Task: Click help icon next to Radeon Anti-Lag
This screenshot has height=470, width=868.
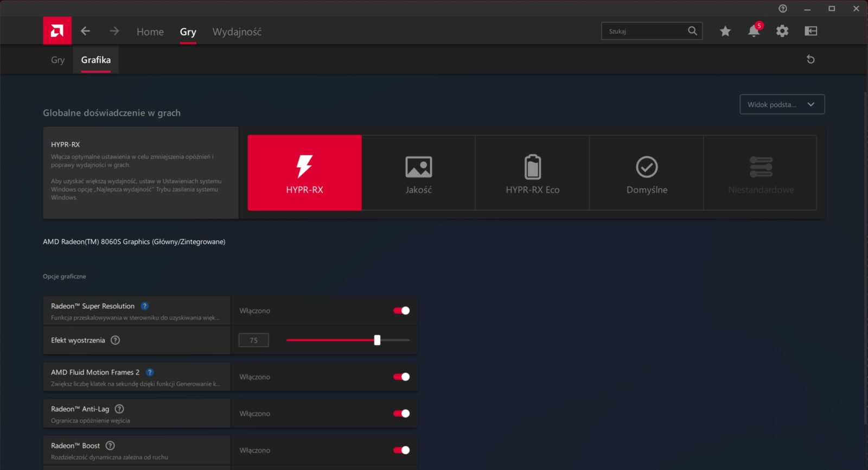Action: click(x=119, y=409)
